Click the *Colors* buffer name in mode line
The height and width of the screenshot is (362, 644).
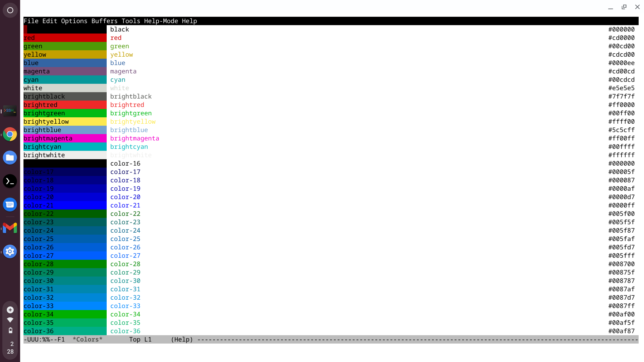pyautogui.click(x=87, y=339)
